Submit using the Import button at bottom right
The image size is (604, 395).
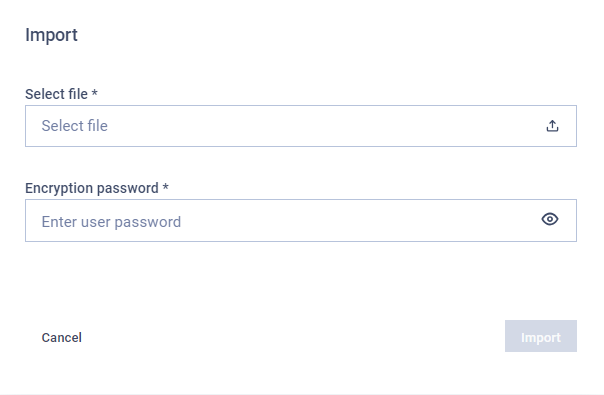click(541, 336)
